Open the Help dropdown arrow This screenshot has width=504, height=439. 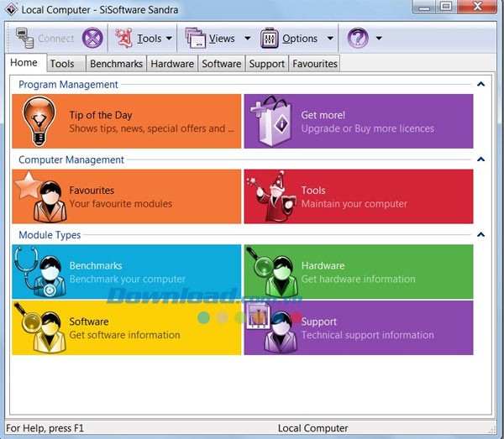(x=379, y=39)
